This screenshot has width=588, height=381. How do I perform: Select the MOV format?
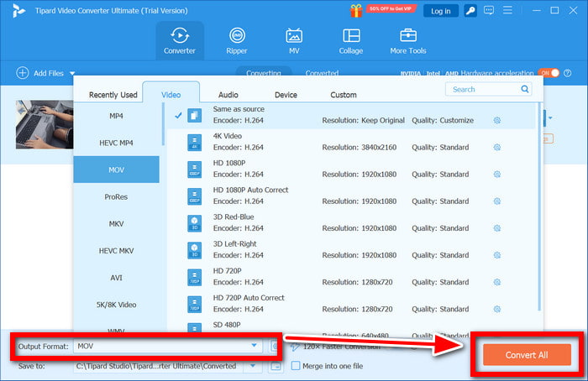point(116,170)
